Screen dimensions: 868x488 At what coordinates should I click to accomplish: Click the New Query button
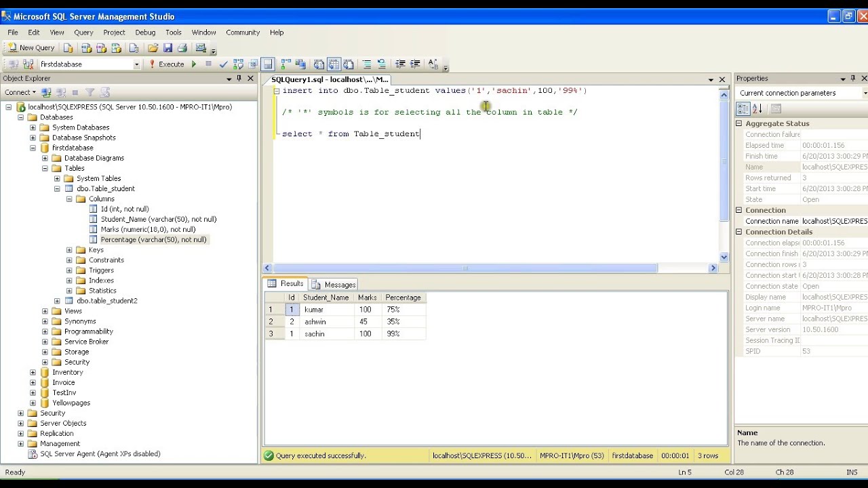31,48
